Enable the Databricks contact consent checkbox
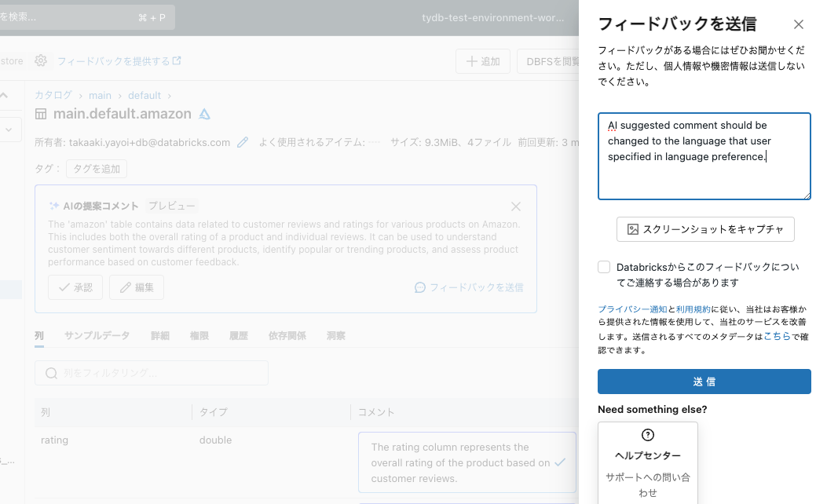This screenshot has width=827, height=504. (x=604, y=267)
